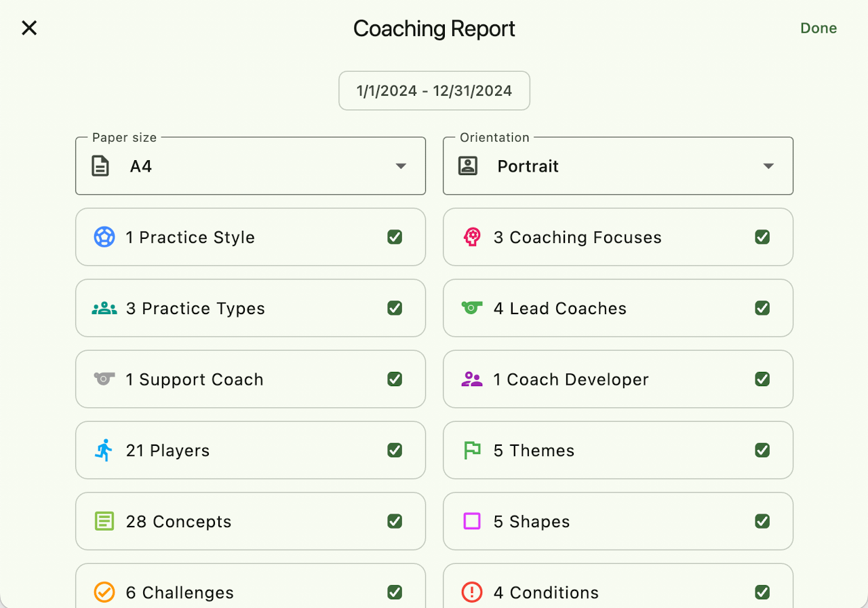Toggle the 28 Concepts checkbox
Viewport: 868px width, 608px height.
click(395, 521)
